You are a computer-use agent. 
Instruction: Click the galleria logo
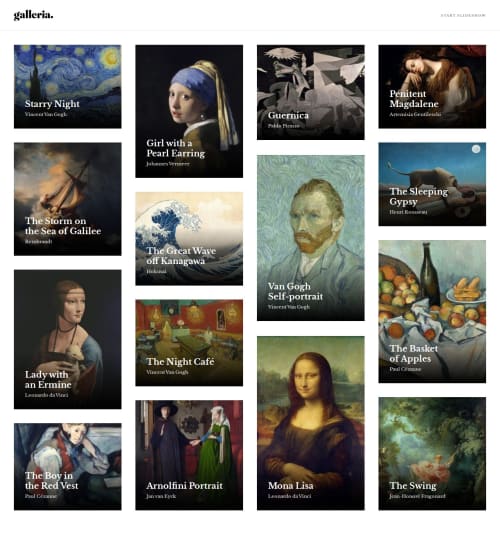[33, 15]
